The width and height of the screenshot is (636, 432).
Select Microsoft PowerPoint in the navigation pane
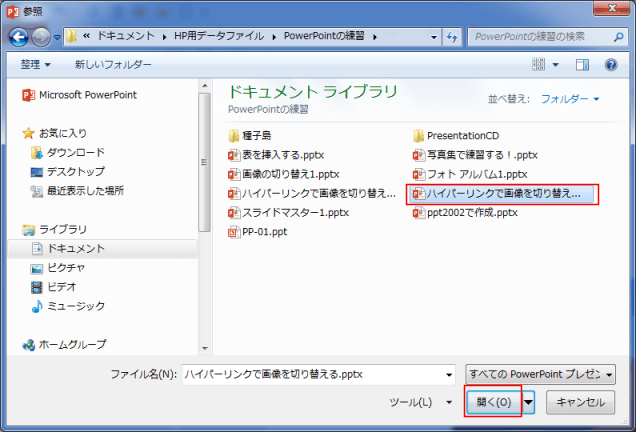point(80,95)
